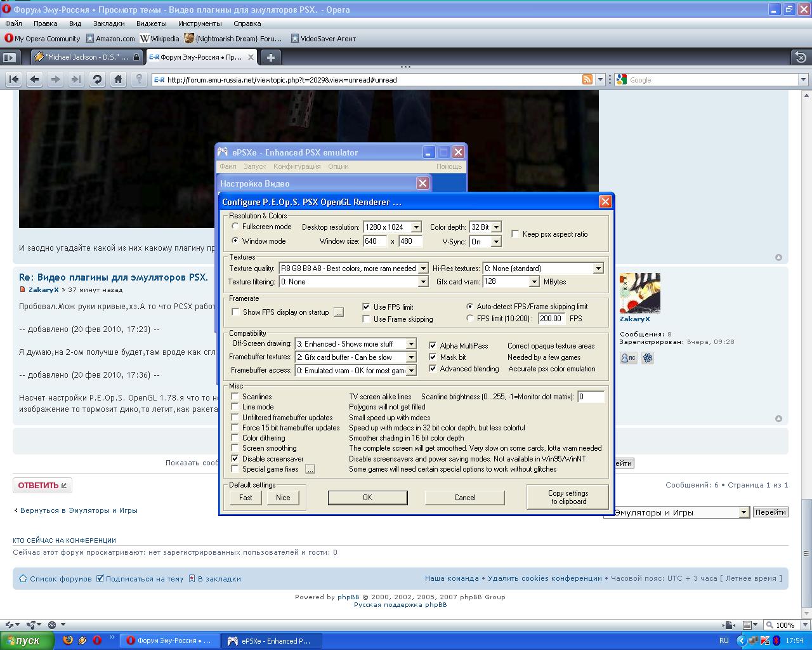
Task: Click the browser reload button
Action: coord(97,79)
